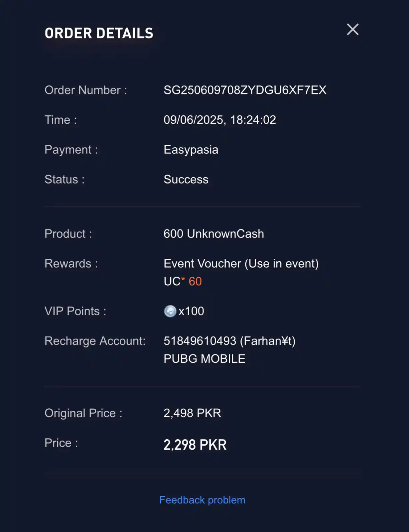This screenshot has height=532, width=409.
Task: Click the VIP Points coin icon
Action: pyautogui.click(x=170, y=311)
